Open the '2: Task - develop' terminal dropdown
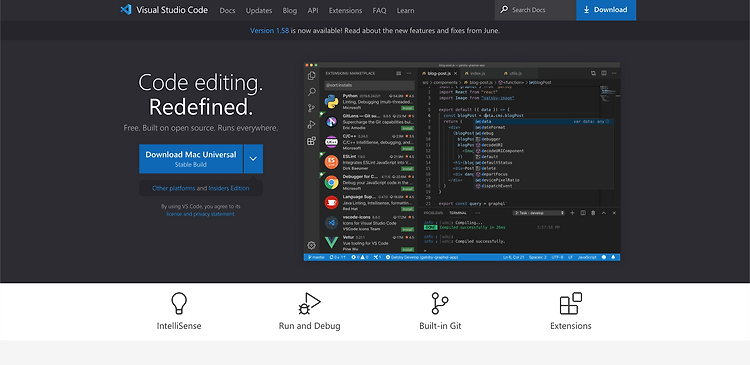This screenshot has width=750, height=365. coord(539,213)
